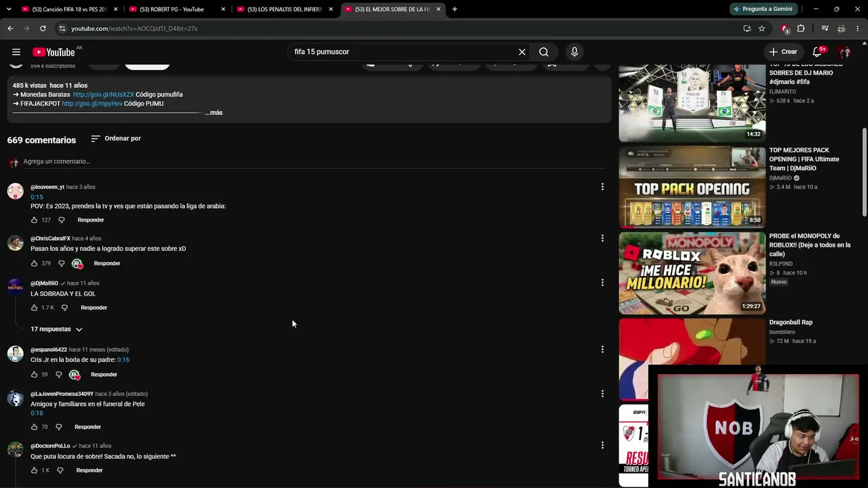868x488 pixels.
Task: Go back with the browser back arrow
Action: [10, 28]
